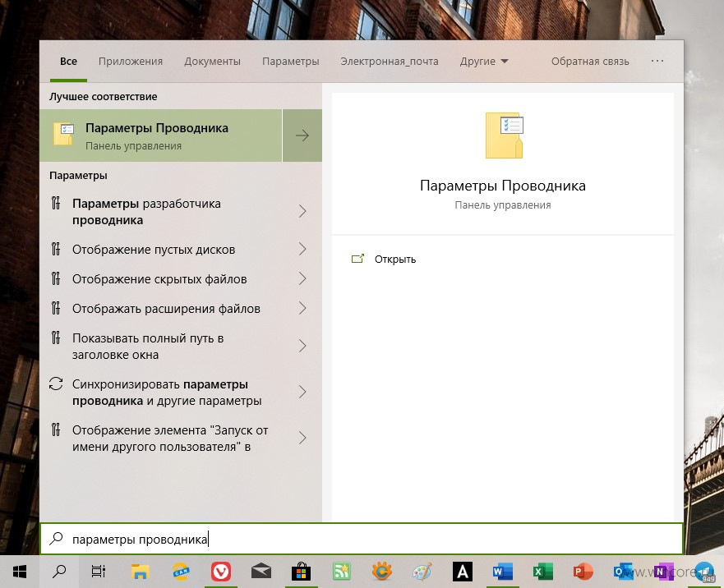The height and width of the screenshot is (588, 724).
Task: Open Telegram from the taskbar
Action: click(x=704, y=572)
